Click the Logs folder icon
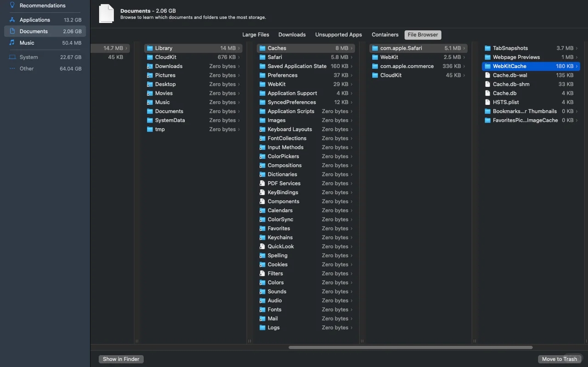Viewport: 588px width, 367px height. click(x=262, y=328)
